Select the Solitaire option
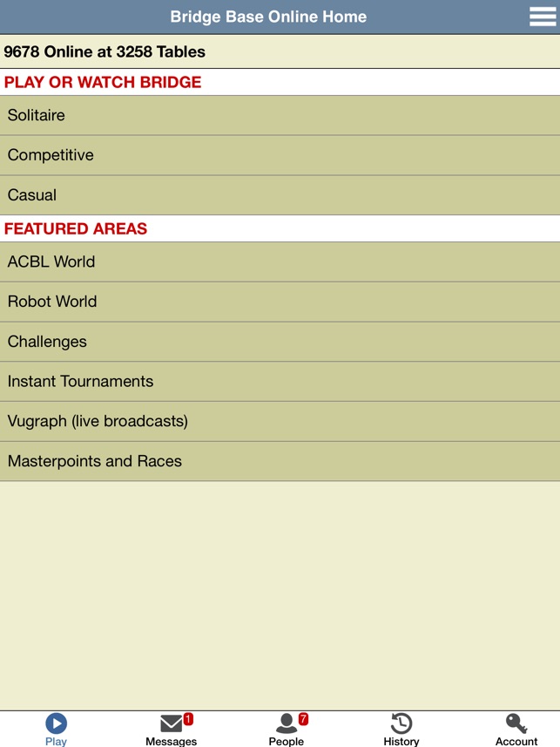Image resolution: width=560 pixels, height=747 pixels. [x=280, y=115]
